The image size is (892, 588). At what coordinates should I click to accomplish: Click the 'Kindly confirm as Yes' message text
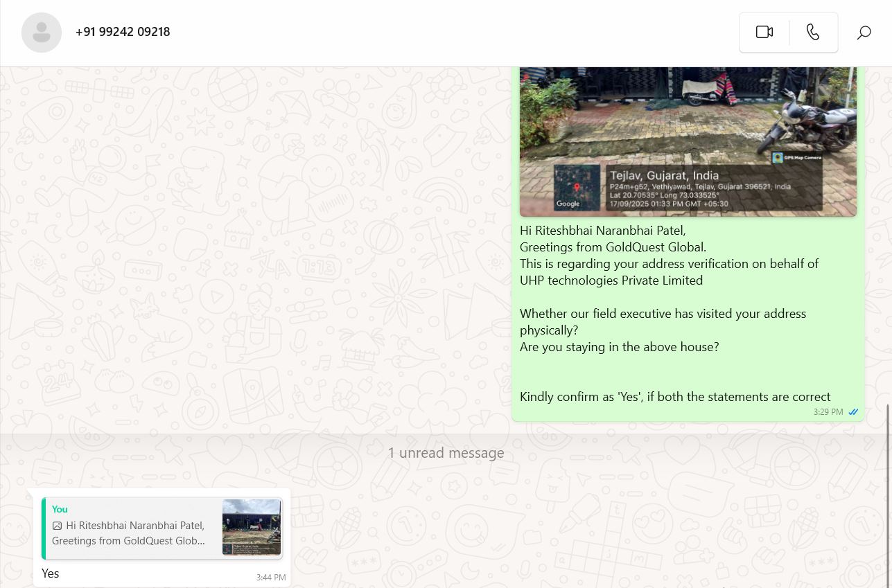(x=674, y=397)
